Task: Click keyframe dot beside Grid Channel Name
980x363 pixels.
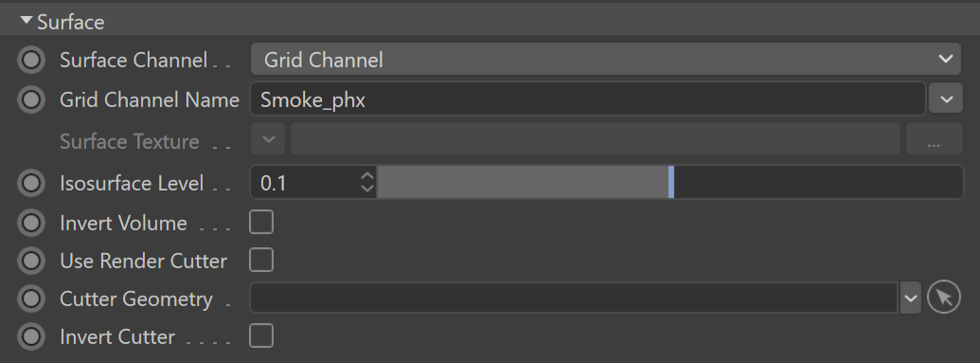Action: click(x=31, y=100)
